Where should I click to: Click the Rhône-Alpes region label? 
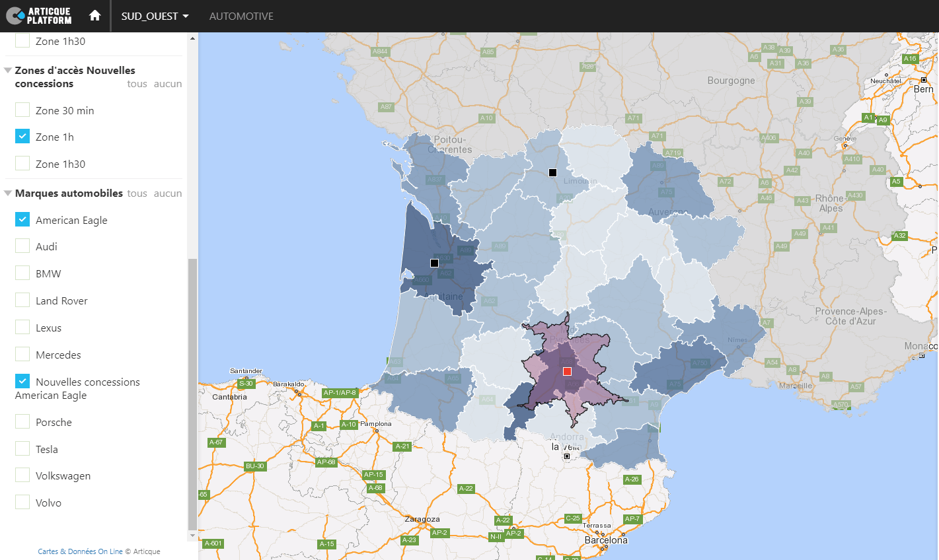click(831, 203)
